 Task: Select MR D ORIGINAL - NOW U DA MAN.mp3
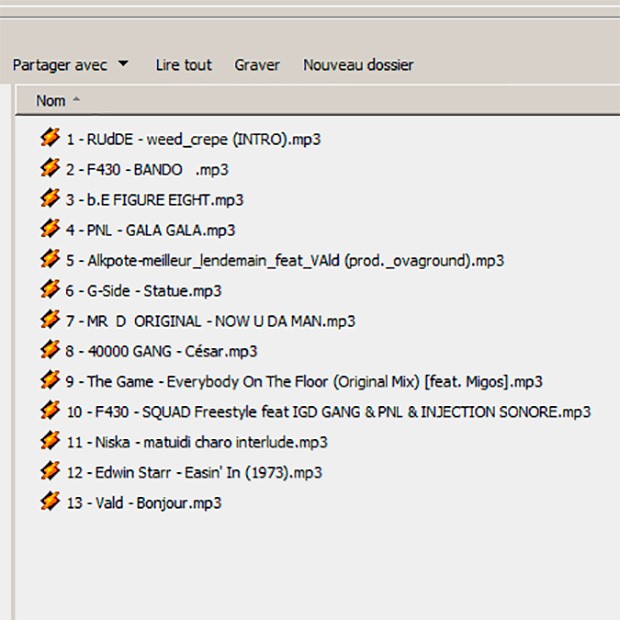pyautogui.click(x=211, y=321)
